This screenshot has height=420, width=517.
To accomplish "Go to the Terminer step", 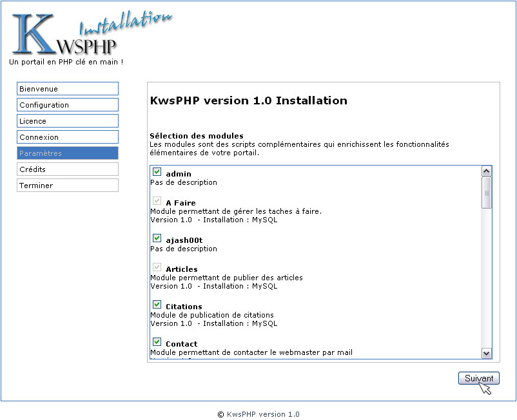I will tap(68, 186).
